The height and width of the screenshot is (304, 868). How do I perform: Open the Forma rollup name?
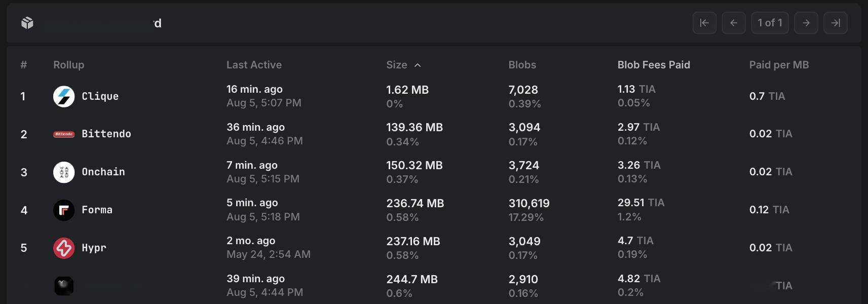coord(97,210)
